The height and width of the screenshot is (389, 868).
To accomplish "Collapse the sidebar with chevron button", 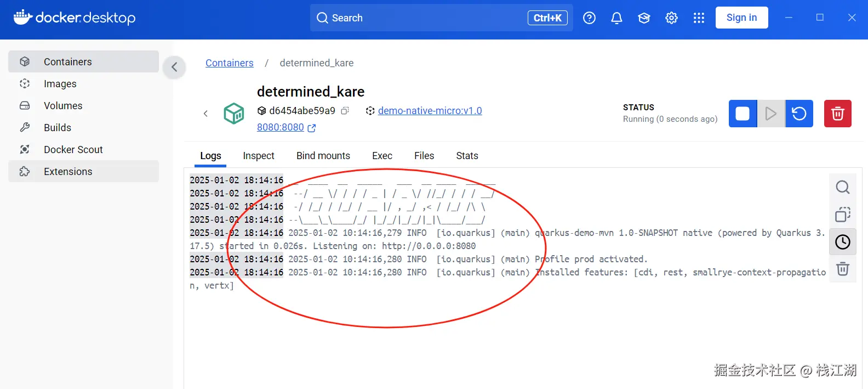I will [x=174, y=67].
